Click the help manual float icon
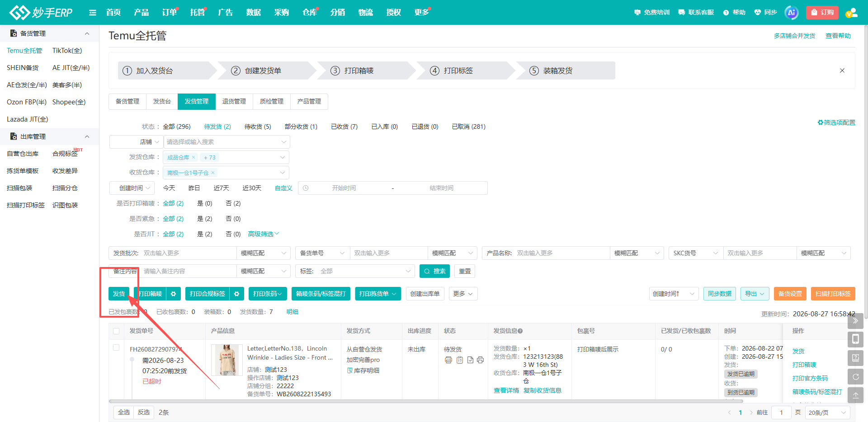The image size is (868, 422). (x=855, y=358)
